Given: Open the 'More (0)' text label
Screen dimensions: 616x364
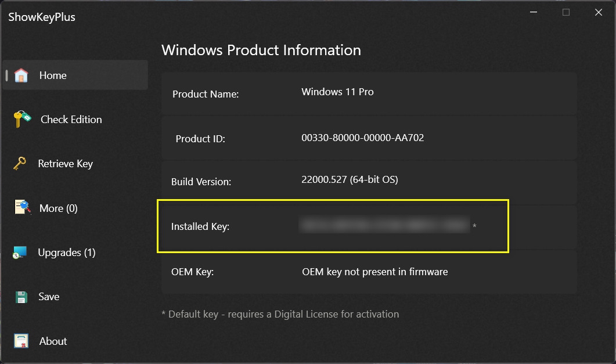Looking at the screenshot, I should [58, 208].
